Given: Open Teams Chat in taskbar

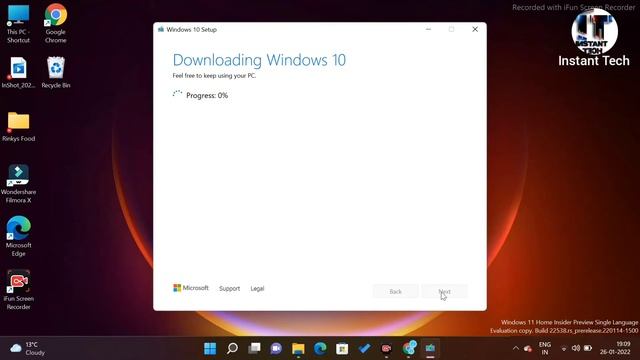Looking at the screenshot, I should point(276,348).
